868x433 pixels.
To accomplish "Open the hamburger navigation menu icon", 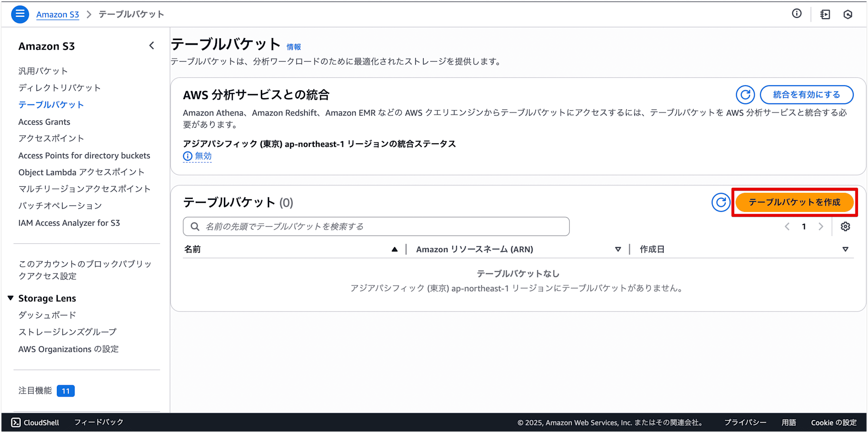I will coord(20,14).
